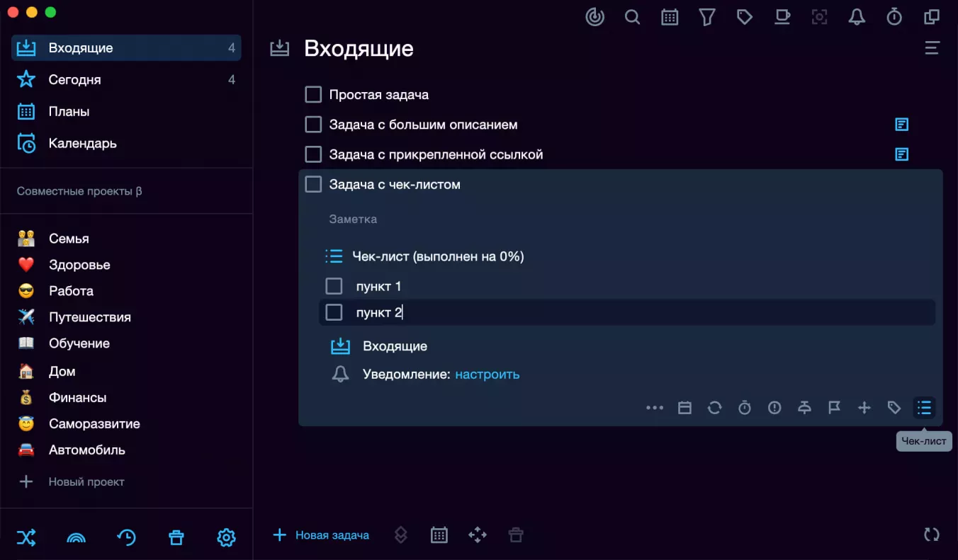Set priority with exclamation circle icon
Screen dimensions: 958x560
pyautogui.click(x=774, y=408)
